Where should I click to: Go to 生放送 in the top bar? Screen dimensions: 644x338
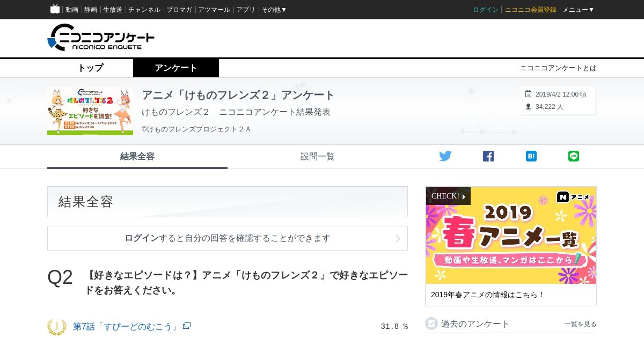coord(113,10)
